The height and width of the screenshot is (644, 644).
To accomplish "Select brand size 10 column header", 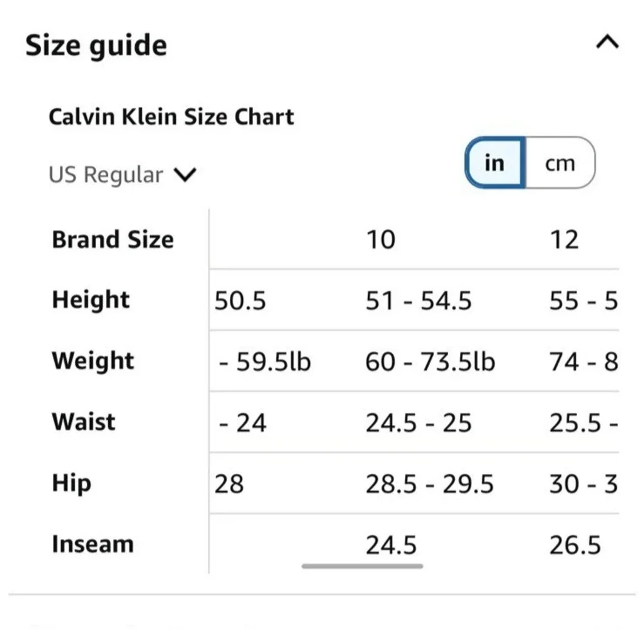I will [x=381, y=240].
